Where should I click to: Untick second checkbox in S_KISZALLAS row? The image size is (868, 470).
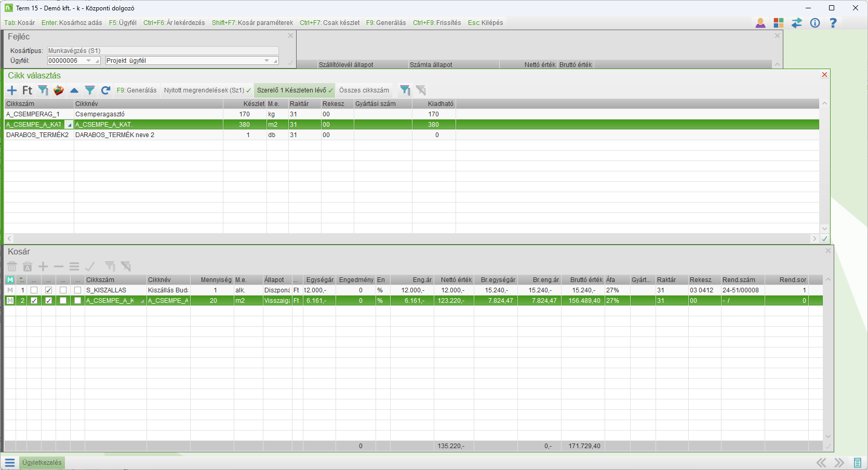(x=49, y=290)
